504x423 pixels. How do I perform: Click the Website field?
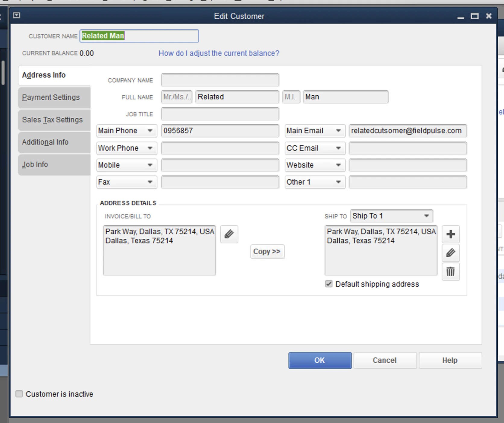(408, 165)
